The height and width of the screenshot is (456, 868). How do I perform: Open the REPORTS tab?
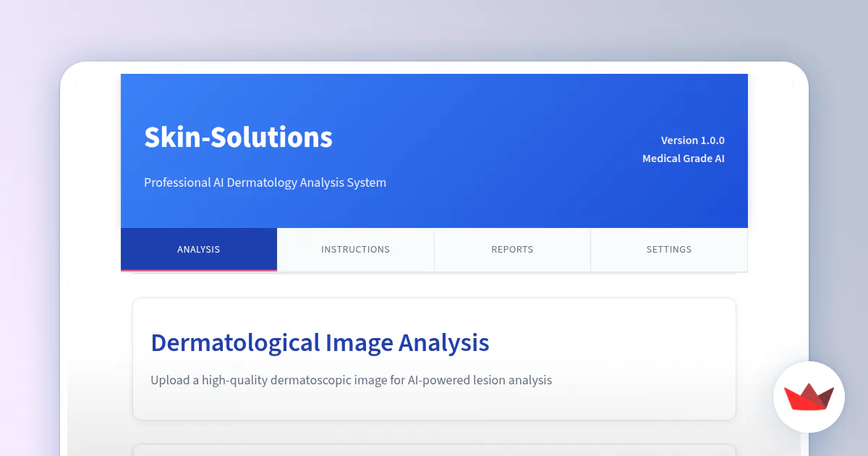[x=512, y=249]
